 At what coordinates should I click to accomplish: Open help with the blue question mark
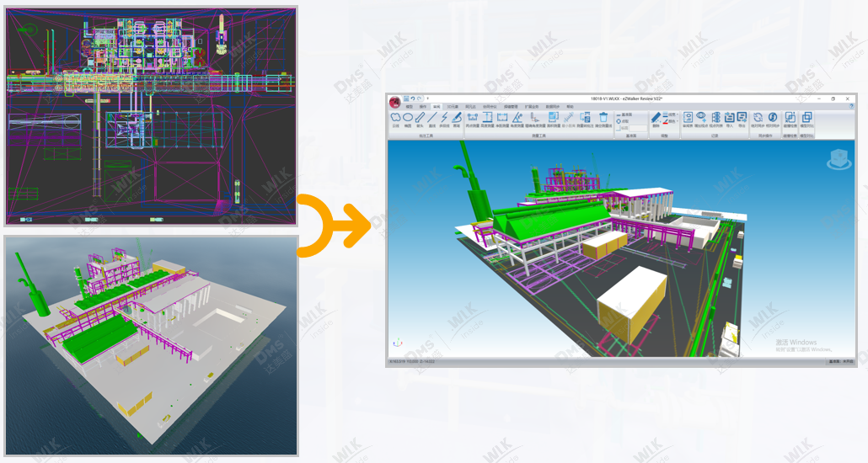[851, 106]
